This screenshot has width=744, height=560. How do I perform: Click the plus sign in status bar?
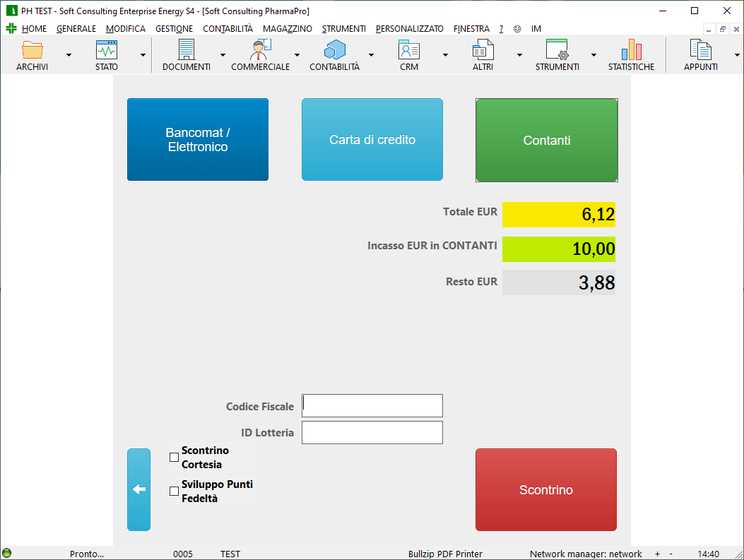point(657,554)
